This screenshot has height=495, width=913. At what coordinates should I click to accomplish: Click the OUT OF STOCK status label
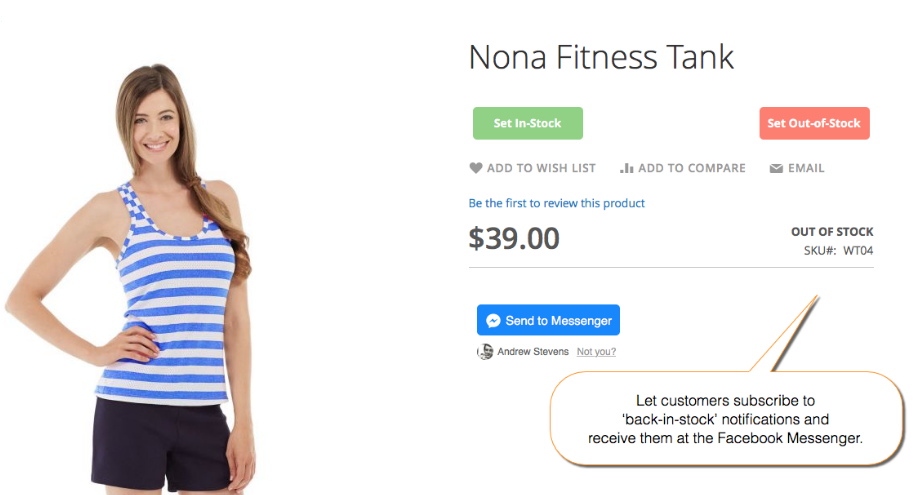tap(832, 232)
